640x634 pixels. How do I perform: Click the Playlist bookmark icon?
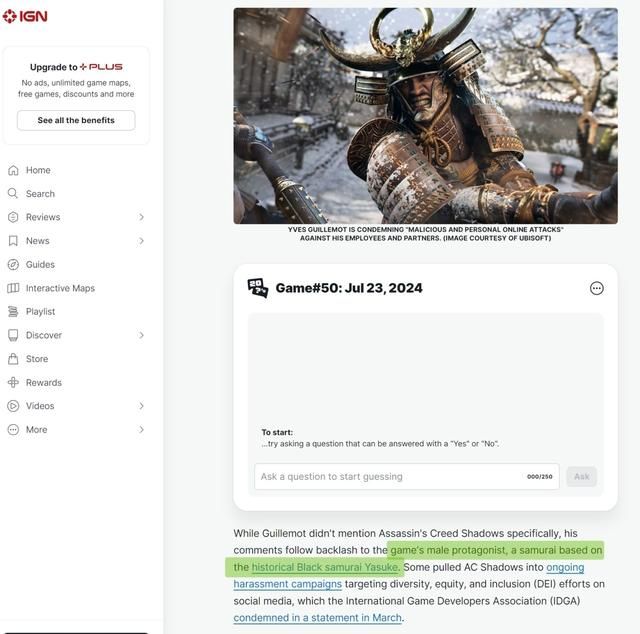13,312
